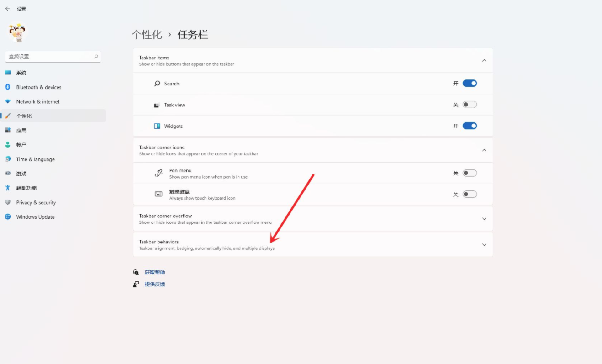
Task: Expand the Taskbar behaviors section
Action: (x=484, y=244)
